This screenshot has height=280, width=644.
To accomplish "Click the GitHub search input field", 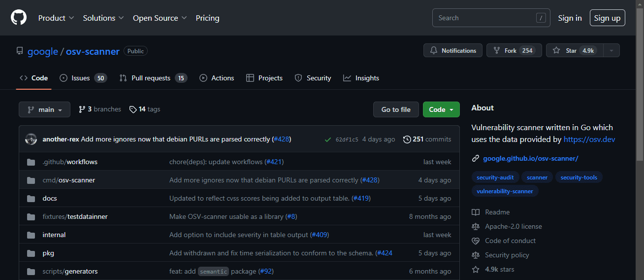I will click(x=485, y=18).
